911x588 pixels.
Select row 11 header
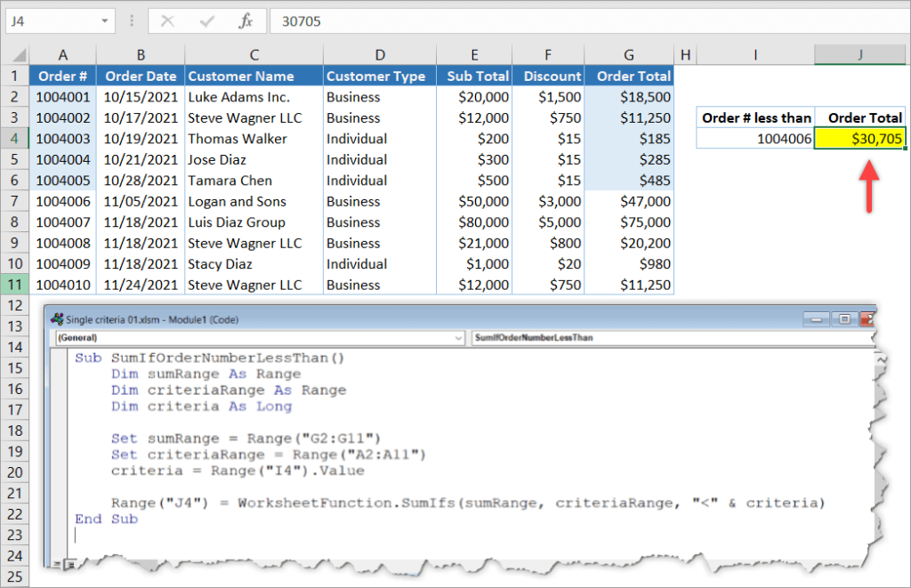point(14,286)
